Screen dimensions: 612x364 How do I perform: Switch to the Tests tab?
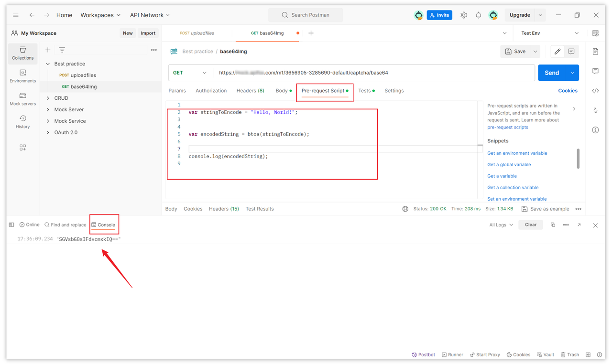click(x=366, y=90)
